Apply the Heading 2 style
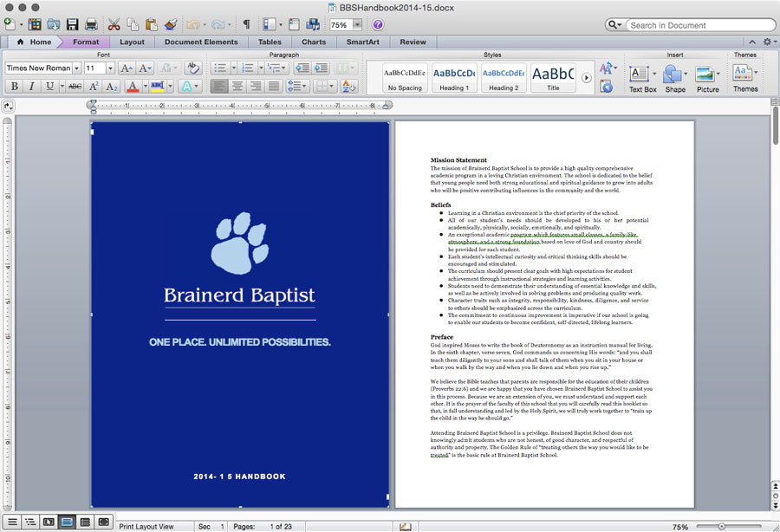 click(504, 78)
